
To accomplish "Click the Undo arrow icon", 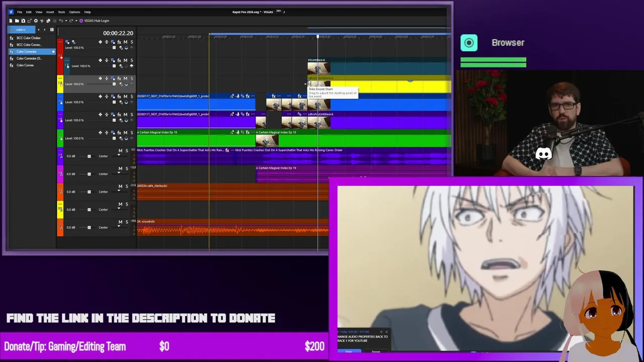I will click(x=61, y=21).
